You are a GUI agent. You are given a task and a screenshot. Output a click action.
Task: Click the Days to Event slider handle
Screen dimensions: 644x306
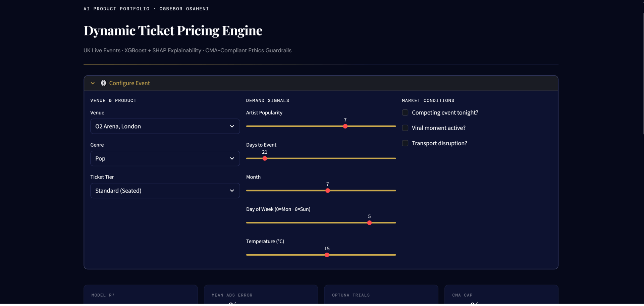[x=265, y=158]
